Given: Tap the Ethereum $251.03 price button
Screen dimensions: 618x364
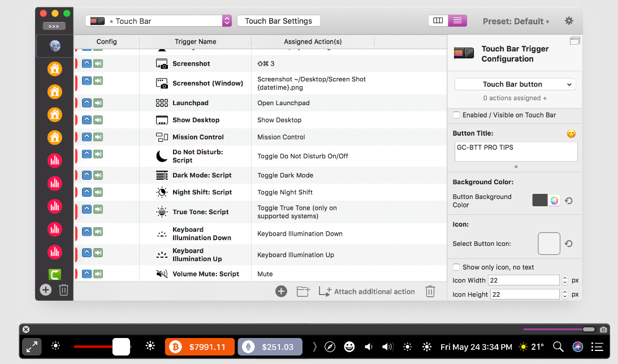Looking at the screenshot, I should click(270, 347).
